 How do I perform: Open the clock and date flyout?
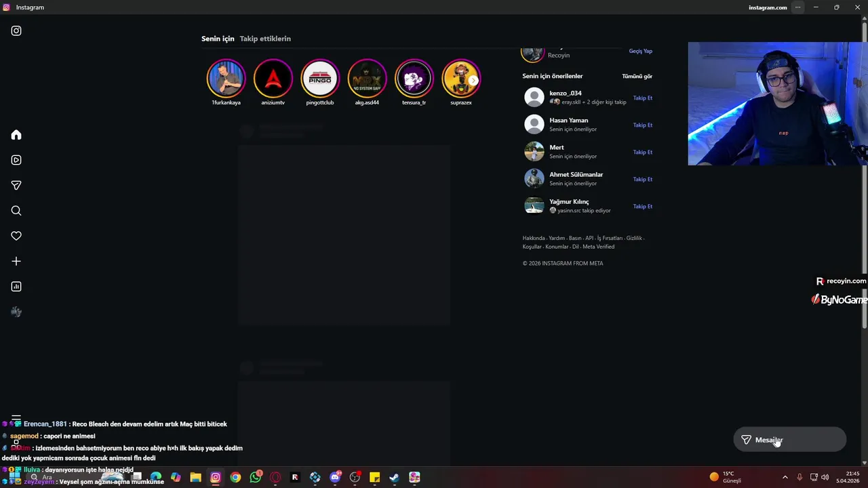(848, 477)
